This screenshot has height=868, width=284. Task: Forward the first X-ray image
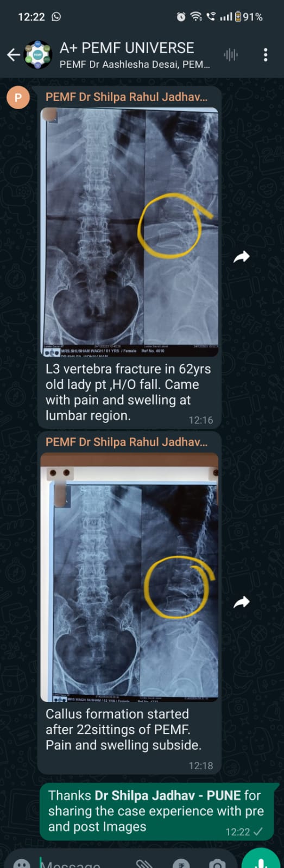point(241,257)
